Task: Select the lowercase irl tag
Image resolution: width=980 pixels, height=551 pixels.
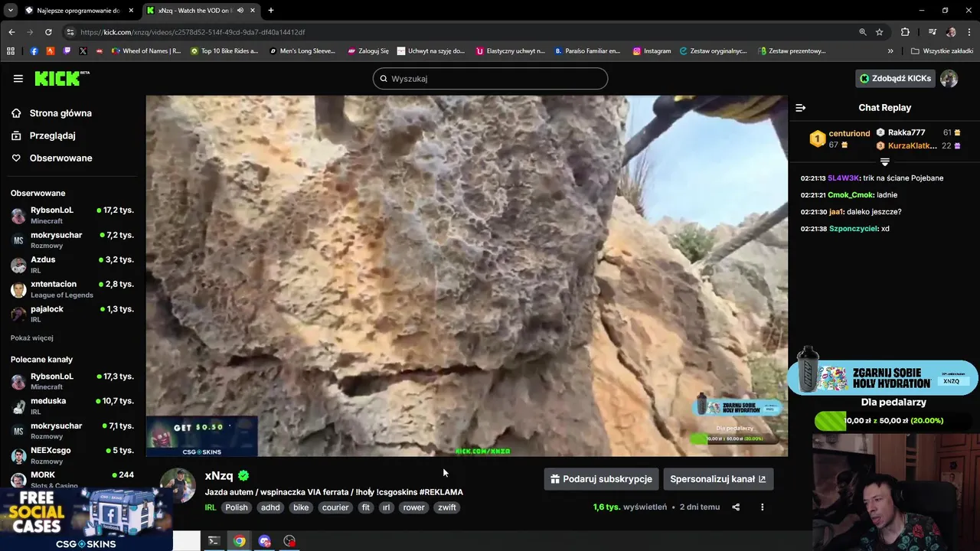Action: tap(387, 507)
